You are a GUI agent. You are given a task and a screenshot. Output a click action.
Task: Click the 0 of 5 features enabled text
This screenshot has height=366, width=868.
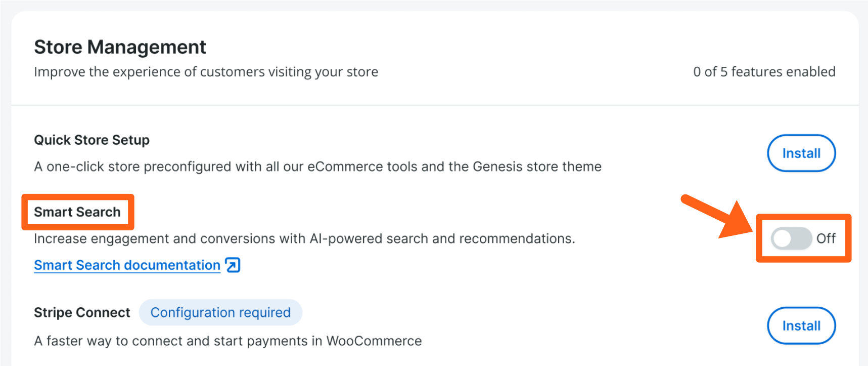click(x=764, y=72)
